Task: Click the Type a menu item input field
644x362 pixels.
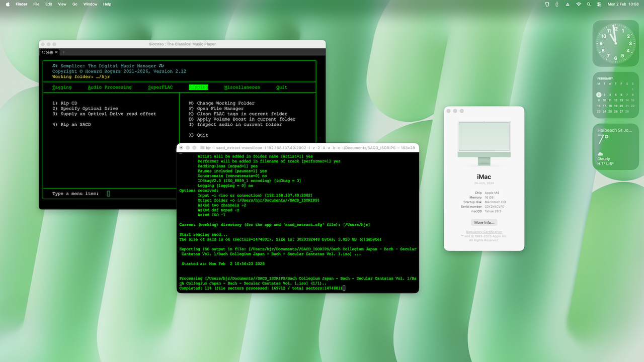Action: click(108, 193)
